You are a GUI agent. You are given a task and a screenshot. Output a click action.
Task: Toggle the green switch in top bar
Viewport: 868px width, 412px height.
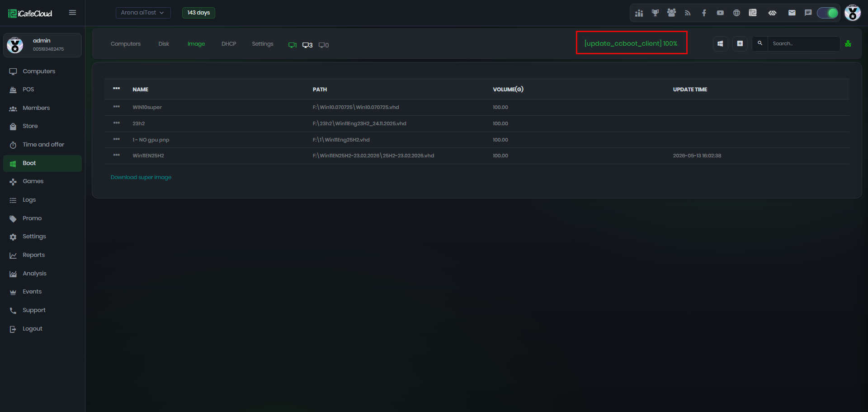(828, 13)
